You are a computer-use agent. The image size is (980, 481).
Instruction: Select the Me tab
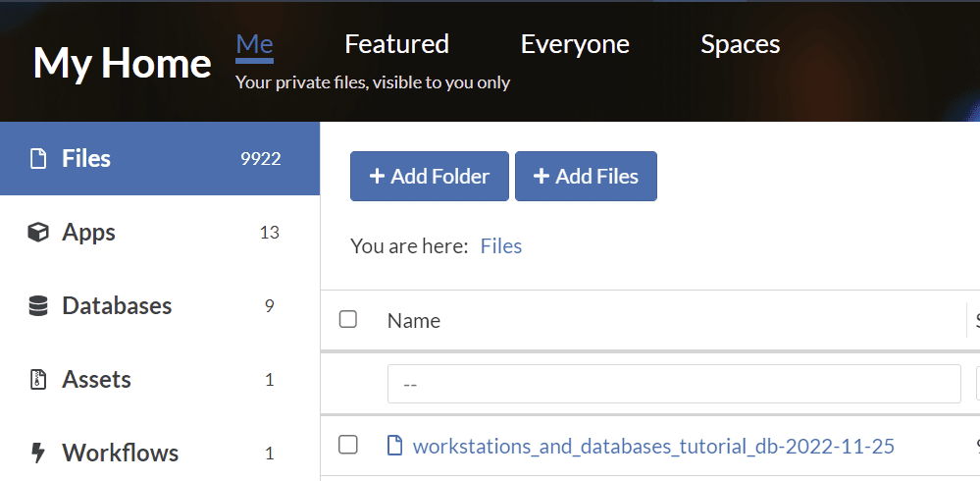[254, 44]
